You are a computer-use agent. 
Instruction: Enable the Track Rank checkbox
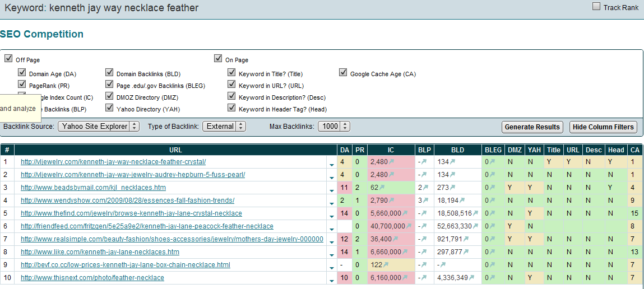click(596, 7)
